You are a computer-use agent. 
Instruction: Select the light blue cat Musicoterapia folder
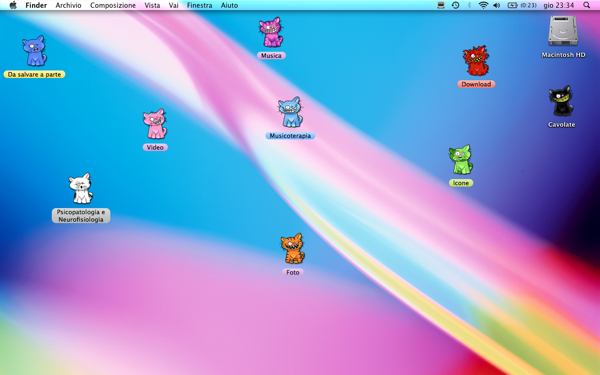290,112
